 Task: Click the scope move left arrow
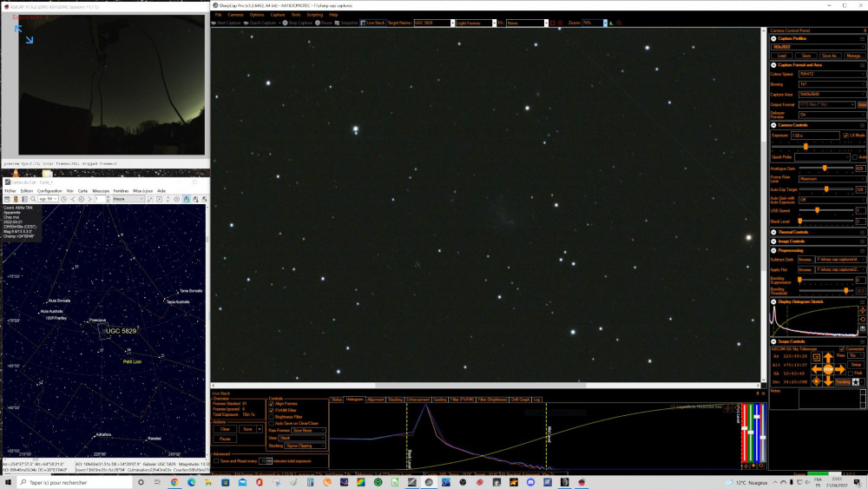click(817, 369)
